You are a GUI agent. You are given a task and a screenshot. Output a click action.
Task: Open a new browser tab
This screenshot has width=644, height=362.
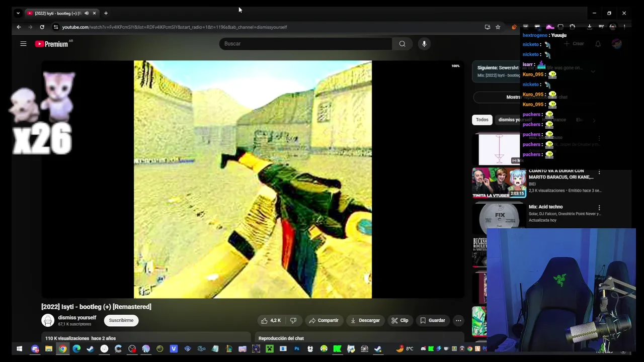[106, 13]
